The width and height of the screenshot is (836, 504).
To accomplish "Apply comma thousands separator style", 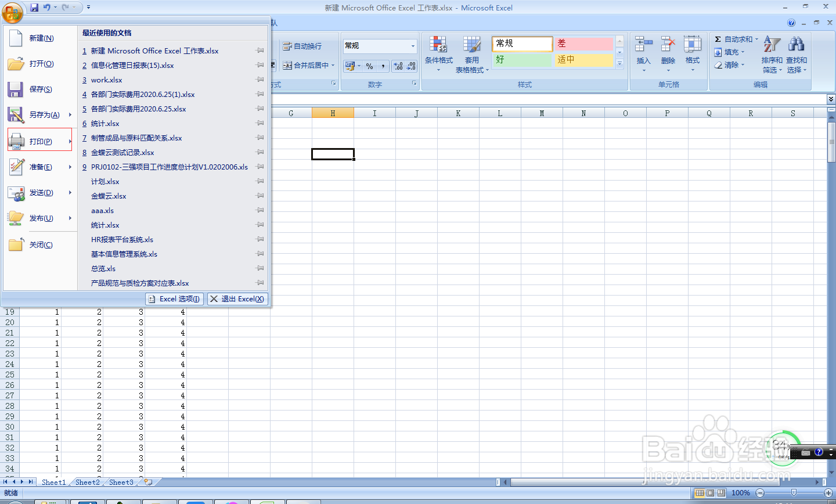I will [x=383, y=66].
